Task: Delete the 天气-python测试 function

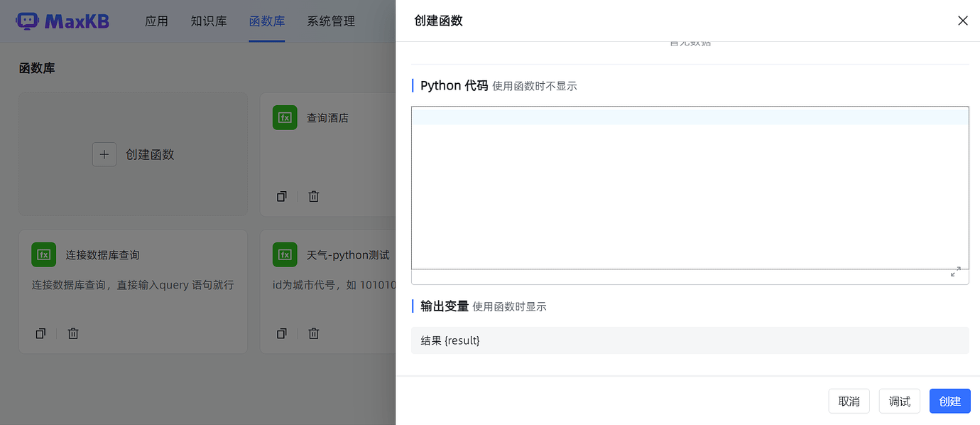Action: point(314,333)
